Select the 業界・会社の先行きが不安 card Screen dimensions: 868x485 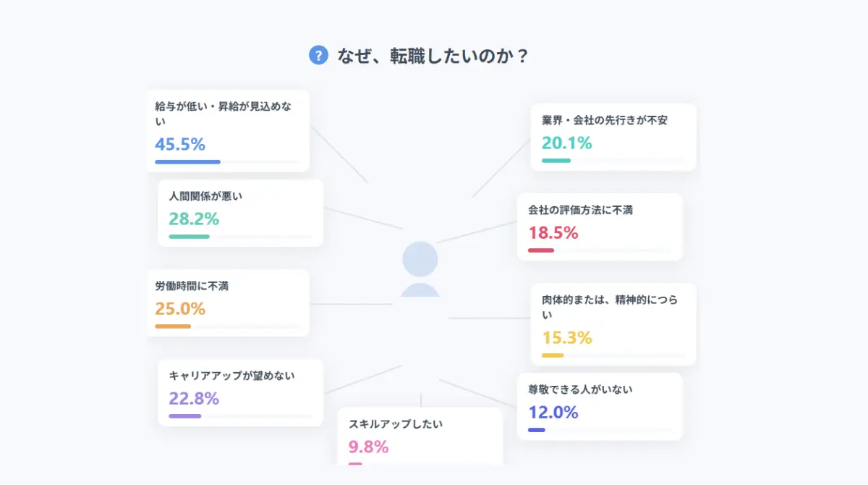(x=613, y=137)
